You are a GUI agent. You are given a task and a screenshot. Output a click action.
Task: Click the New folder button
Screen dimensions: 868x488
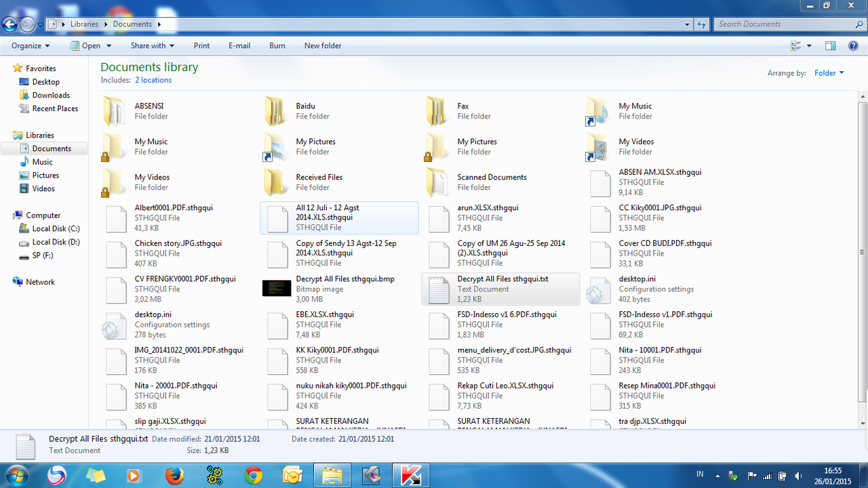tap(322, 45)
